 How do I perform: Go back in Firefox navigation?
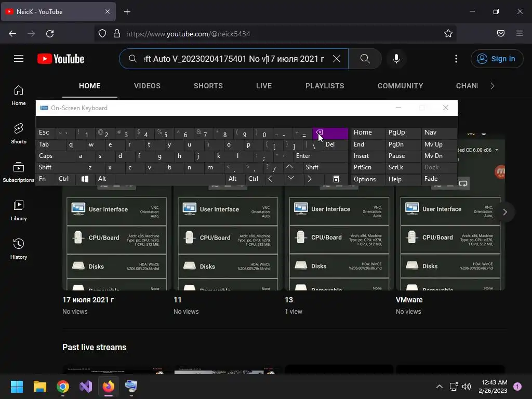(x=12, y=34)
